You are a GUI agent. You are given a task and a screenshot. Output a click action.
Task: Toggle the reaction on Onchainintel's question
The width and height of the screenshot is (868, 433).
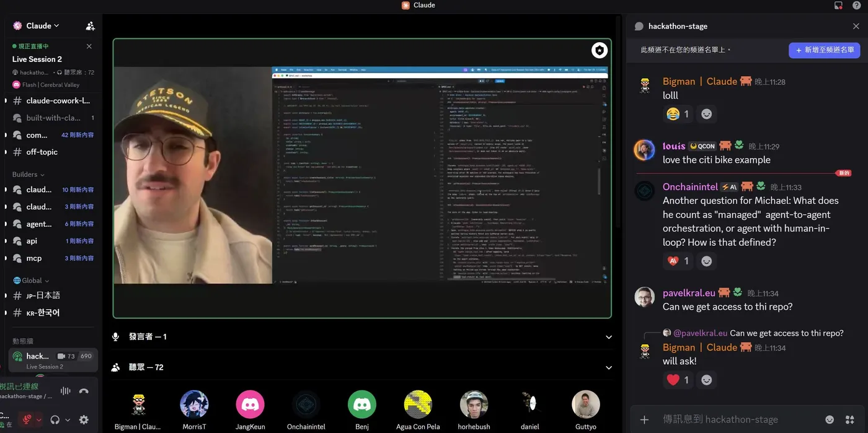678,261
